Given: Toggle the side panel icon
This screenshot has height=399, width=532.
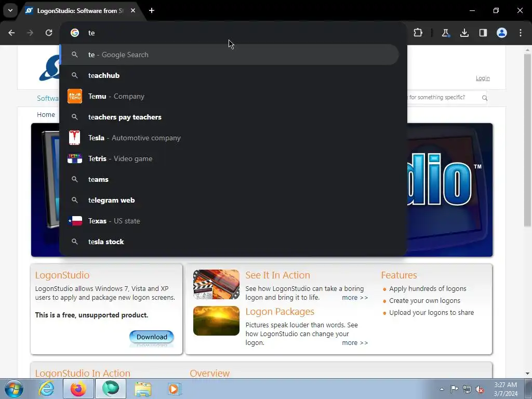Looking at the screenshot, I should 483,33.
